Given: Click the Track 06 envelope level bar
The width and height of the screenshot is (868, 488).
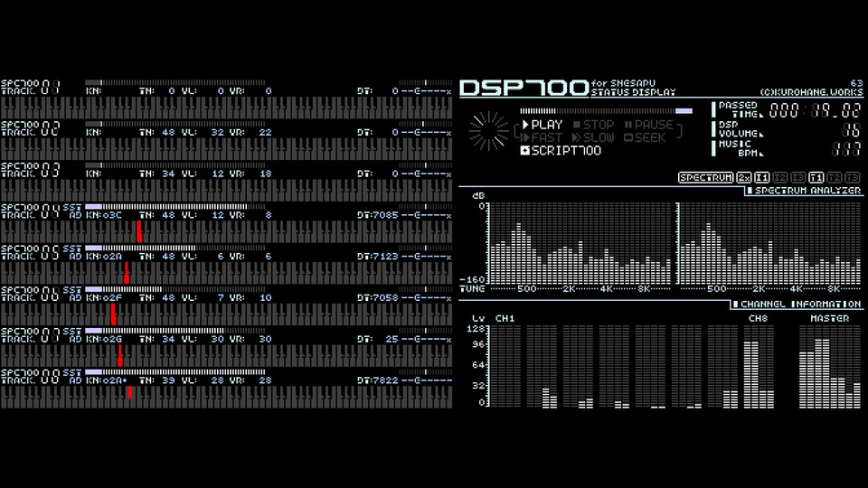Looking at the screenshot, I should pyautogui.click(x=175, y=289).
